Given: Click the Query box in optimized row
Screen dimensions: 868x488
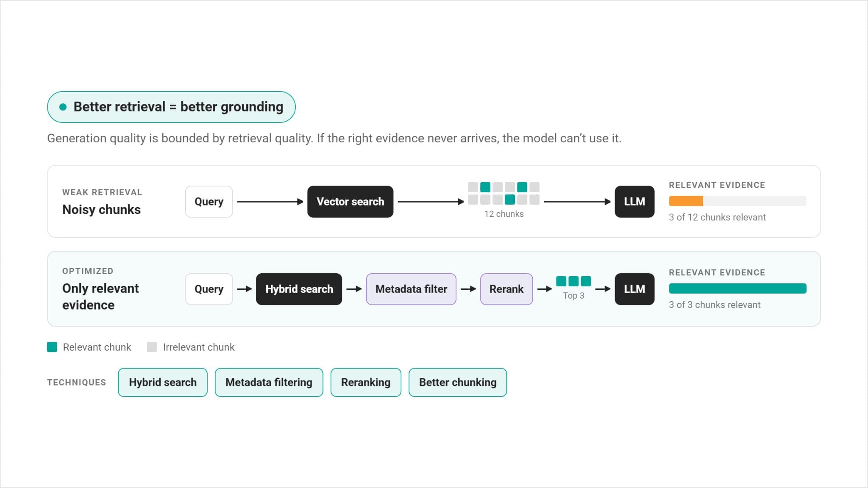Looking at the screenshot, I should tap(209, 289).
